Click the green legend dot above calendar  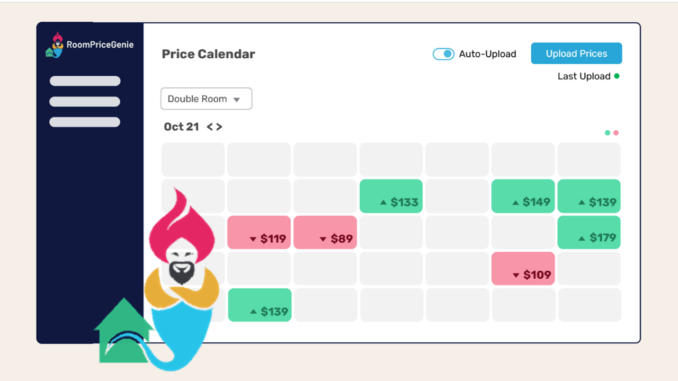tap(607, 133)
